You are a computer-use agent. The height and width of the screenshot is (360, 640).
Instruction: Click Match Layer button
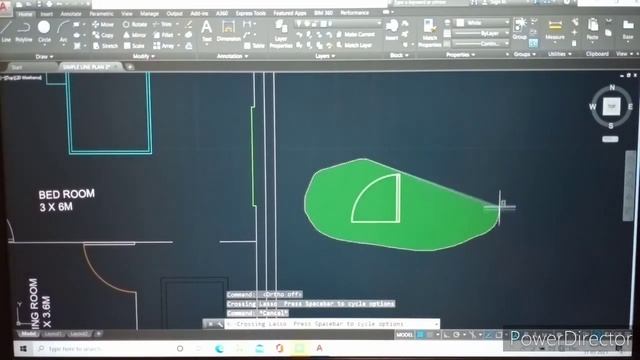[x=354, y=45]
